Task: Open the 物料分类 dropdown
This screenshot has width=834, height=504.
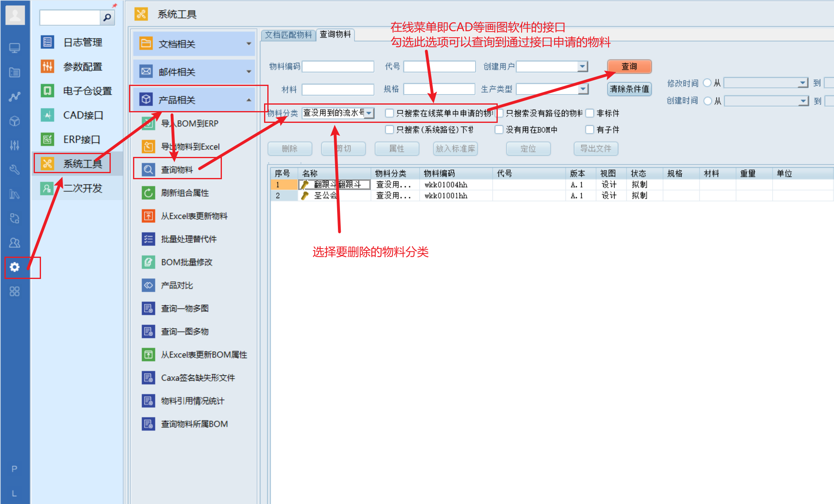Action: pos(369,113)
